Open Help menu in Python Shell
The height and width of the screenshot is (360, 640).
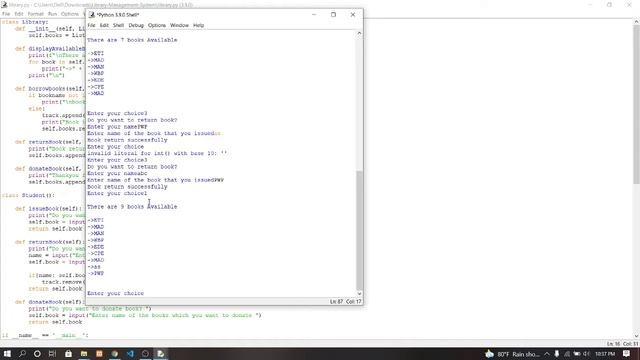pos(198,25)
